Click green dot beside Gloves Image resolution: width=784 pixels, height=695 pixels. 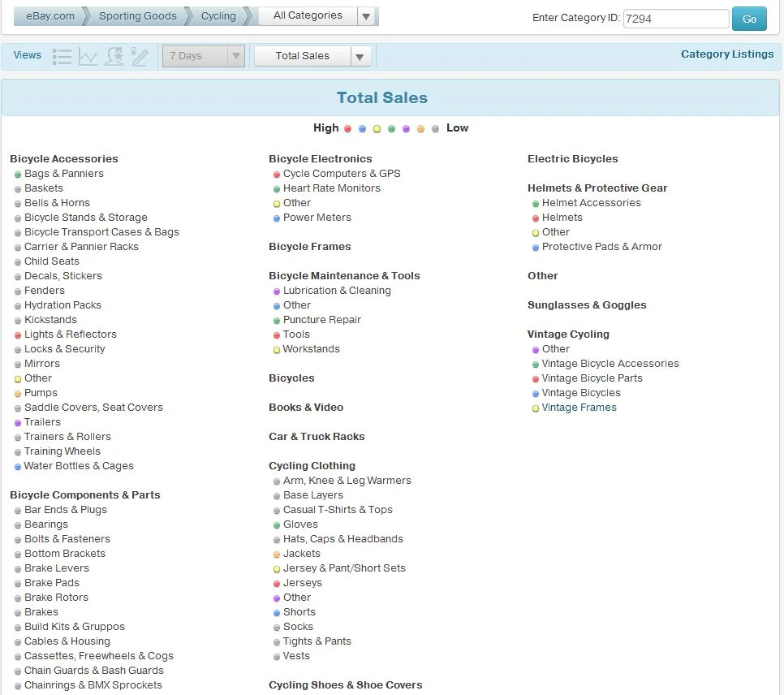(277, 525)
